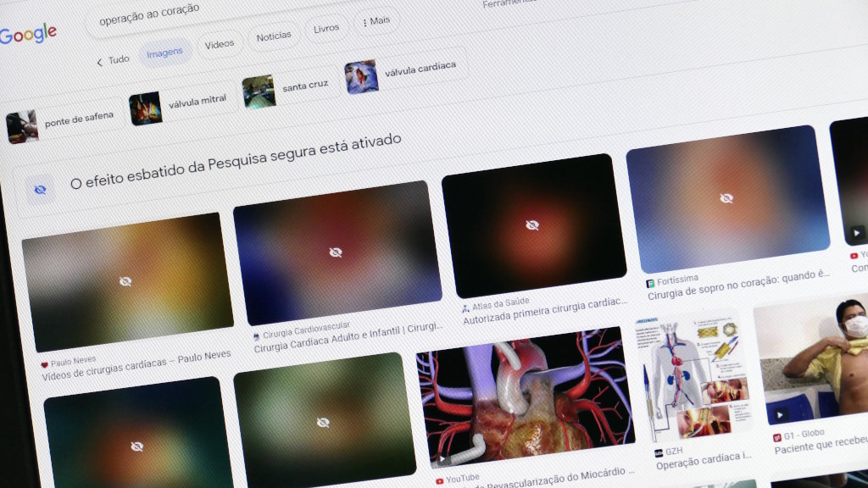This screenshot has width=868, height=488.
Task: Click the Atlas da Saúde source favicon
Action: [465, 308]
